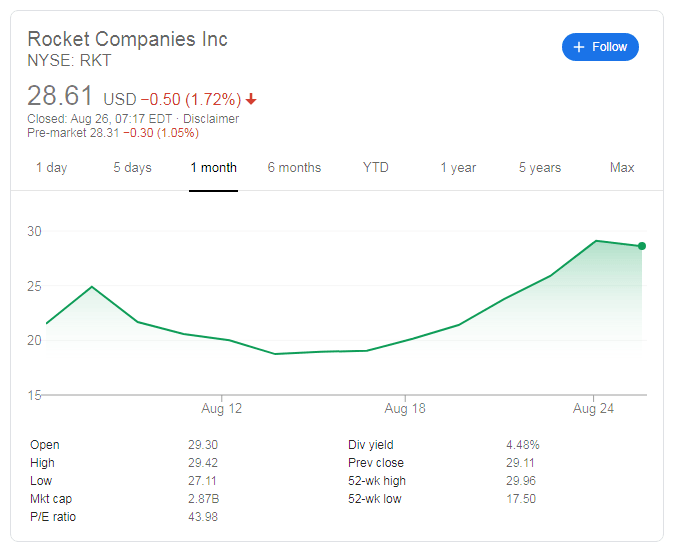
Task: Select the 5 years tab
Action: [x=540, y=168]
